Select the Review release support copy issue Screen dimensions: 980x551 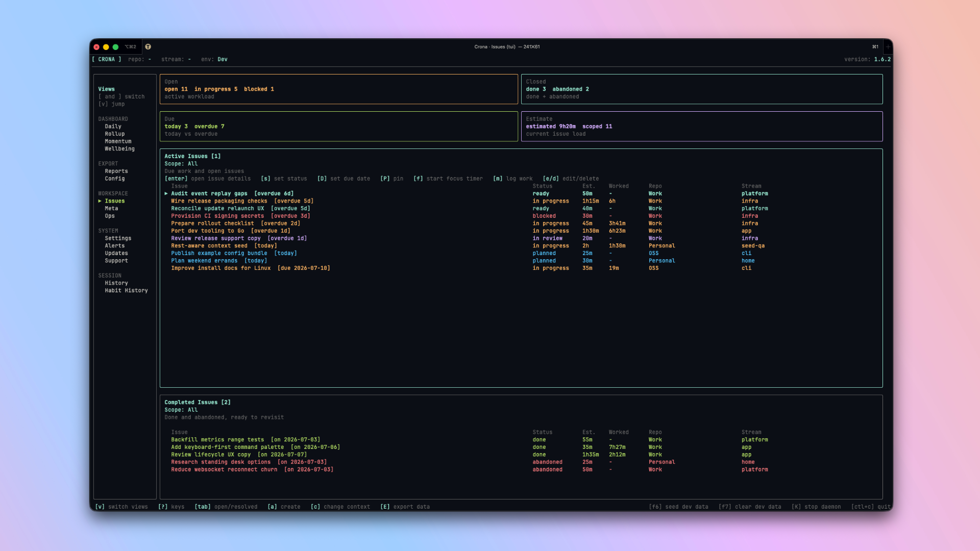(x=521, y=238)
